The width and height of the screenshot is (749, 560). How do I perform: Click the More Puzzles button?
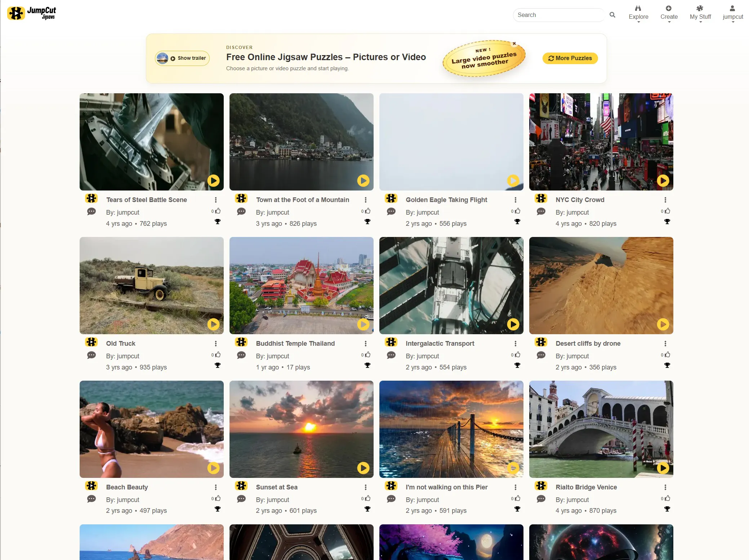[x=570, y=58]
